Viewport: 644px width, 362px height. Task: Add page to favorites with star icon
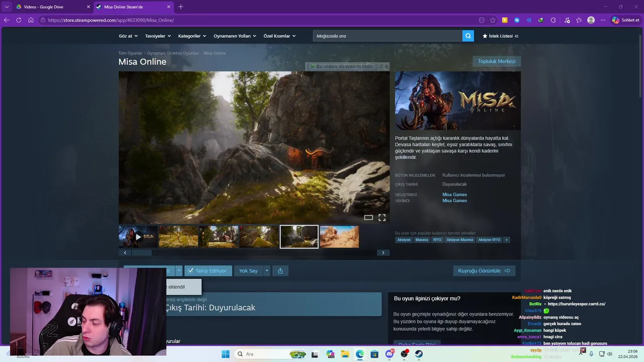click(493, 20)
